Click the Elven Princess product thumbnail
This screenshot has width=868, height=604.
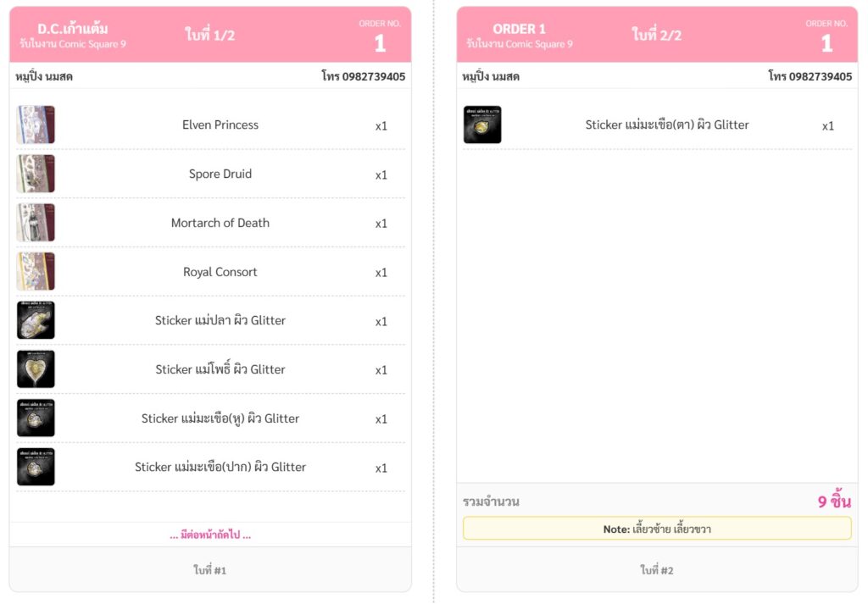click(36, 125)
